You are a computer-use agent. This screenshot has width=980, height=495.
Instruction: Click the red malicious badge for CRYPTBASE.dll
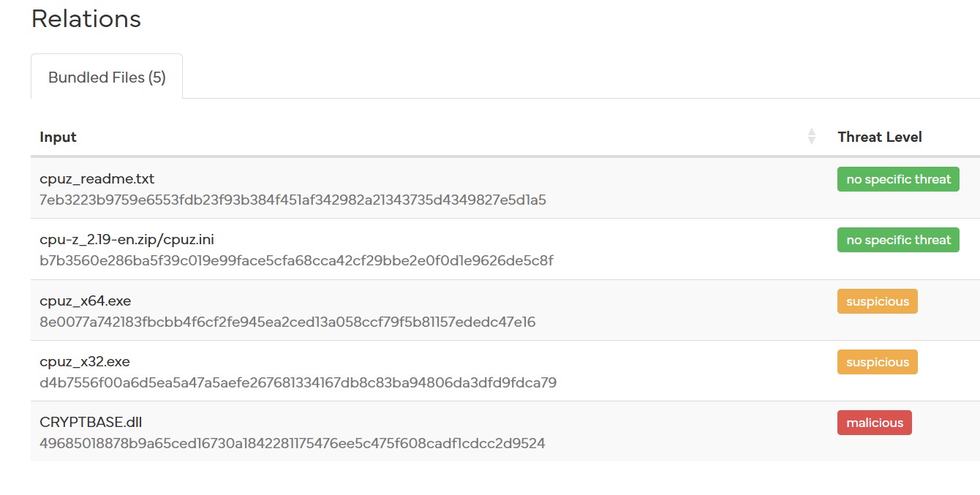[x=874, y=423]
